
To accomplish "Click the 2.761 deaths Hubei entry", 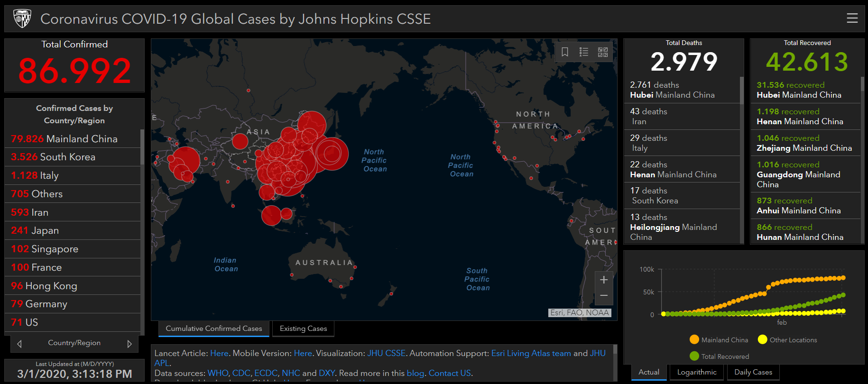I will pos(682,90).
